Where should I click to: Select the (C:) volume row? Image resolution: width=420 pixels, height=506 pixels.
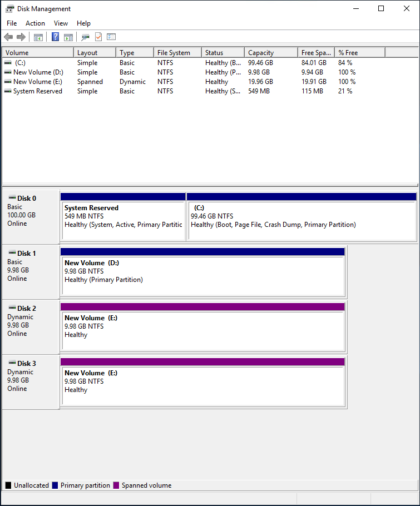[x=194, y=63]
